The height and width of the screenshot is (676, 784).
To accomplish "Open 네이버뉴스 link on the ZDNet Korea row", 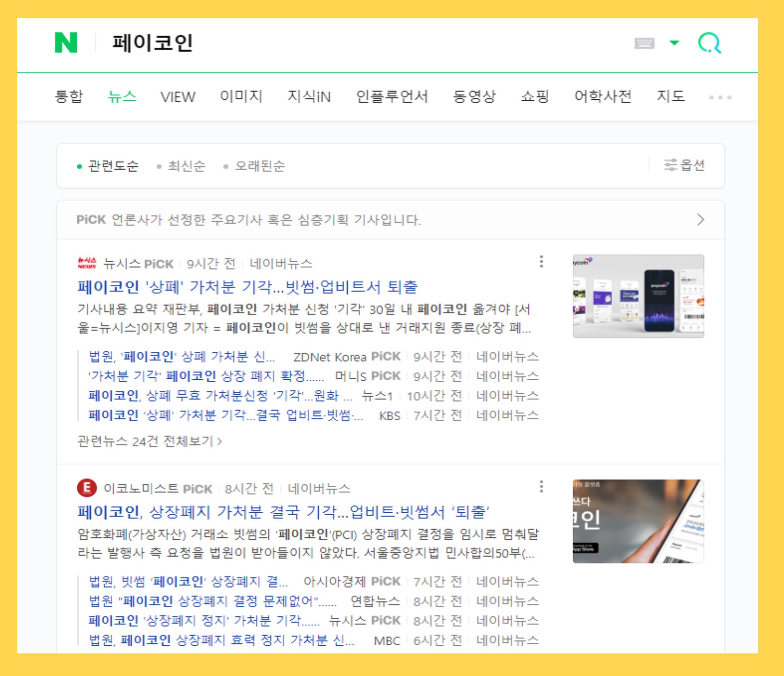I will click(507, 357).
